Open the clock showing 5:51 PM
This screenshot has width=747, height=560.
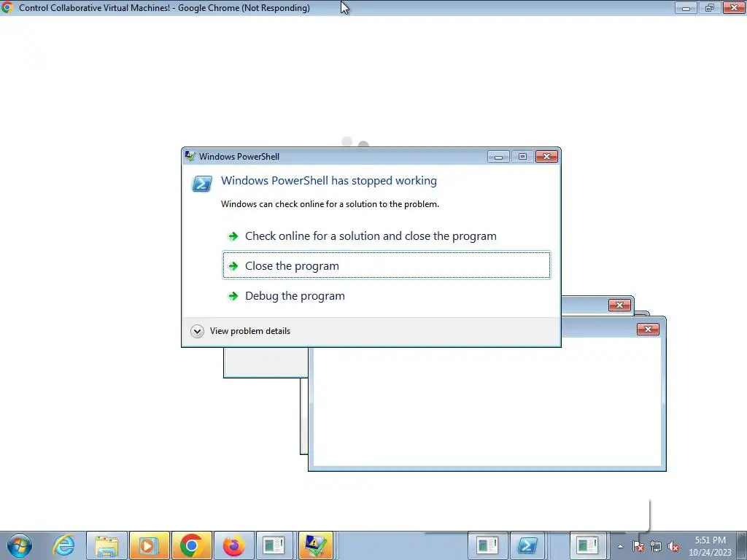(x=710, y=546)
